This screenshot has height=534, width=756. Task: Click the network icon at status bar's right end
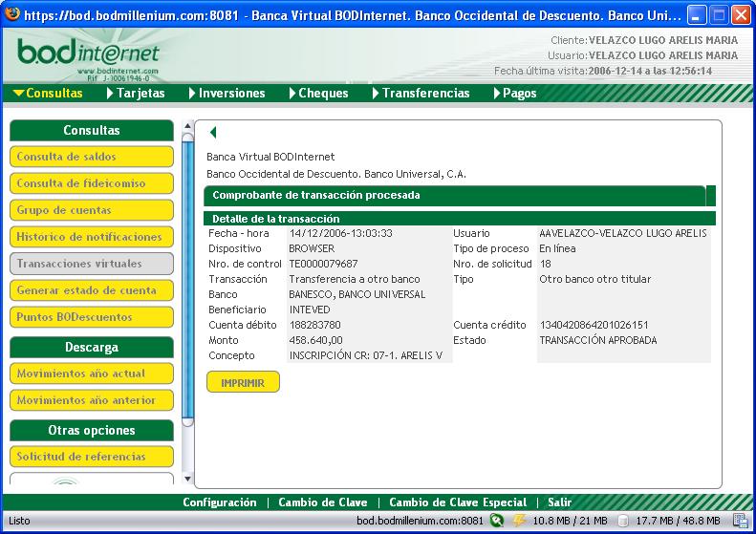[740, 521]
